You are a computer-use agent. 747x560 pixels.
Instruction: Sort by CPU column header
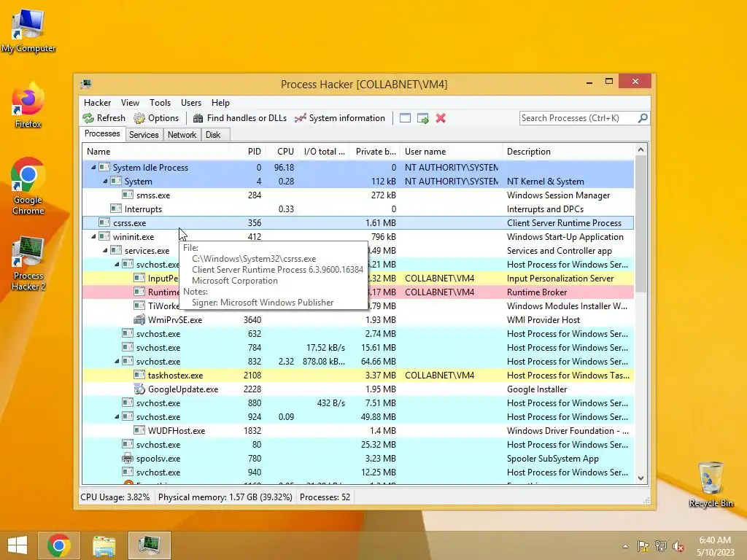tap(281, 152)
